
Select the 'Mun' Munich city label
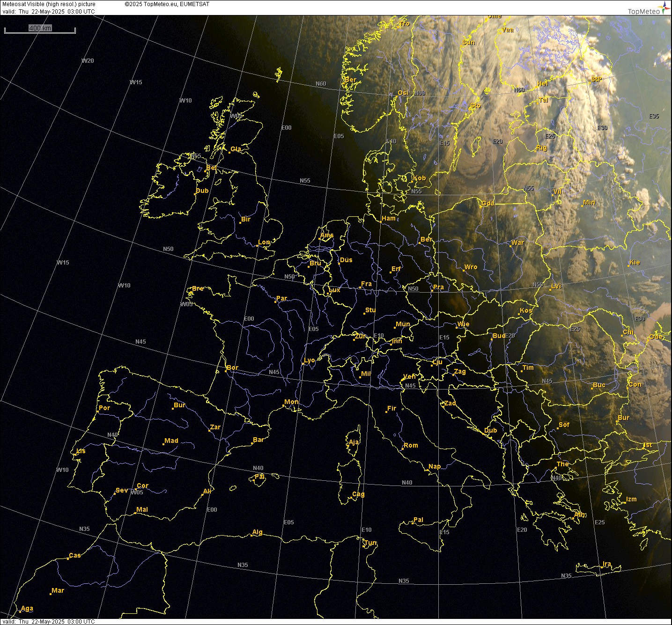[403, 324]
